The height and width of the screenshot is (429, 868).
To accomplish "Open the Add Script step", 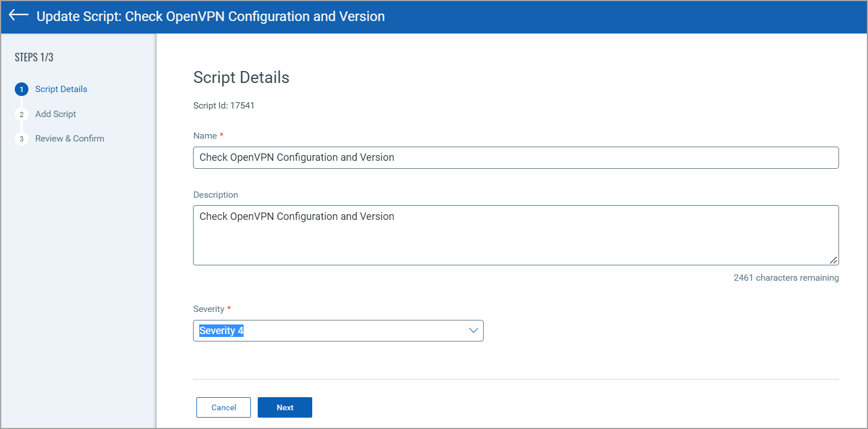I will (56, 114).
